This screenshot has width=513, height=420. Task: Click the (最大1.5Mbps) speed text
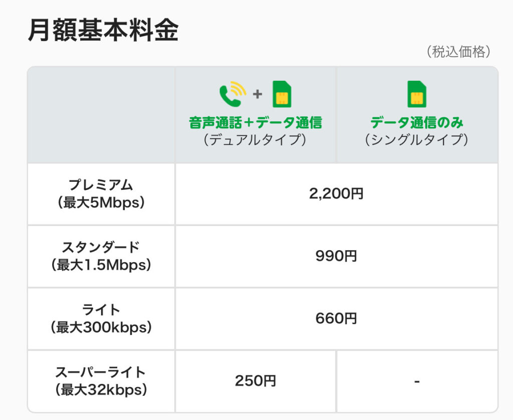(101, 265)
